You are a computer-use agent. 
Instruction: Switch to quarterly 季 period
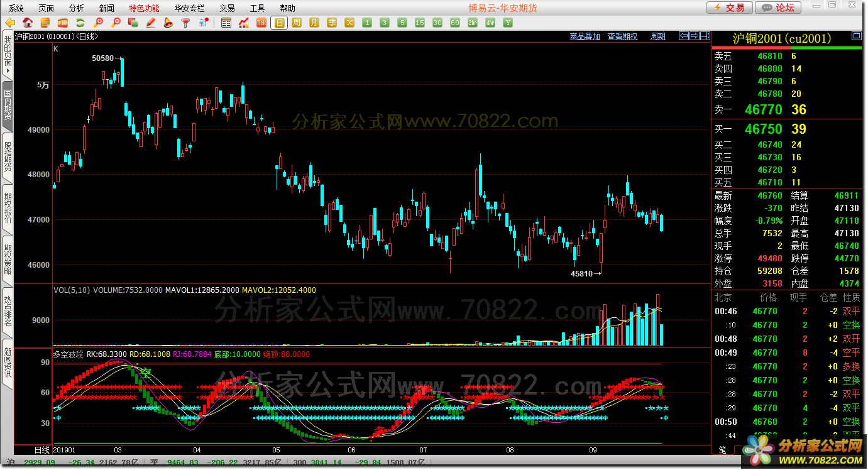(x=332, y=23)
